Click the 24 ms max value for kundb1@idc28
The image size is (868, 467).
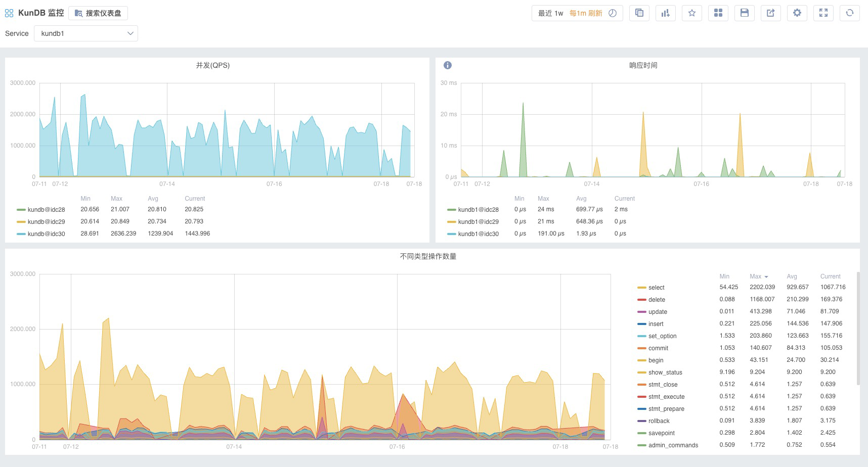click(x=546, y=209)
